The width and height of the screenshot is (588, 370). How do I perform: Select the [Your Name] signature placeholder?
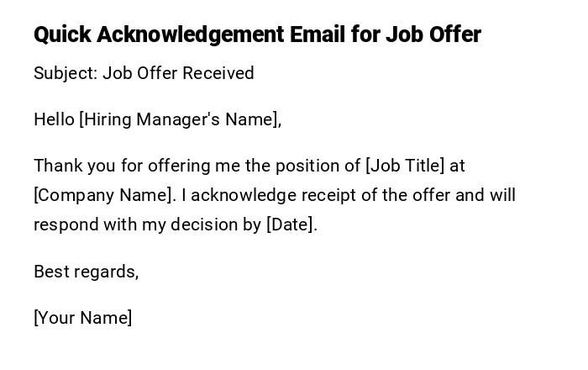coord(83,318)
